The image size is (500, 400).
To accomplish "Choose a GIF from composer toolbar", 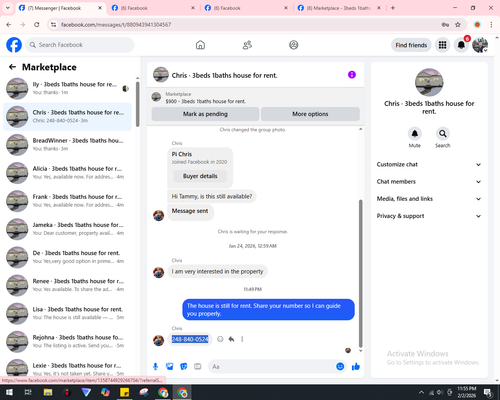I will click(198, 367).
